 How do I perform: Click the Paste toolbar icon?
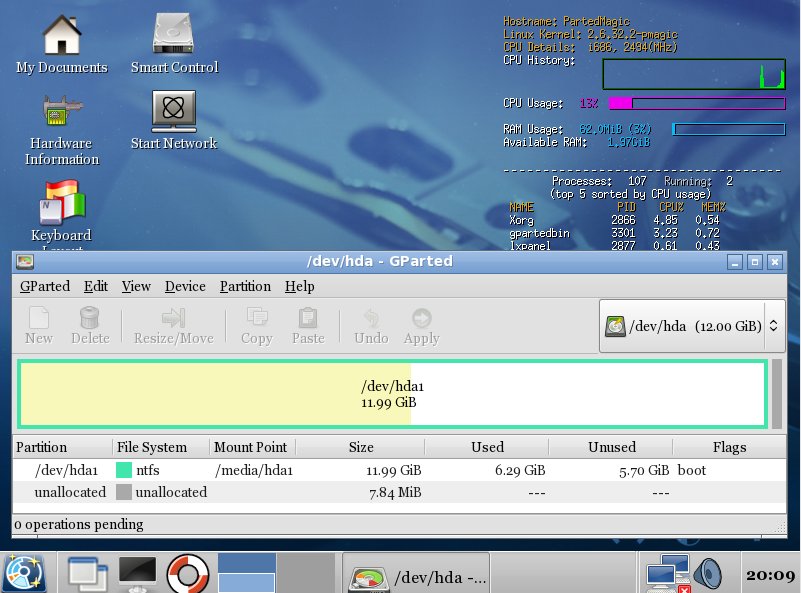pos(308,318)
